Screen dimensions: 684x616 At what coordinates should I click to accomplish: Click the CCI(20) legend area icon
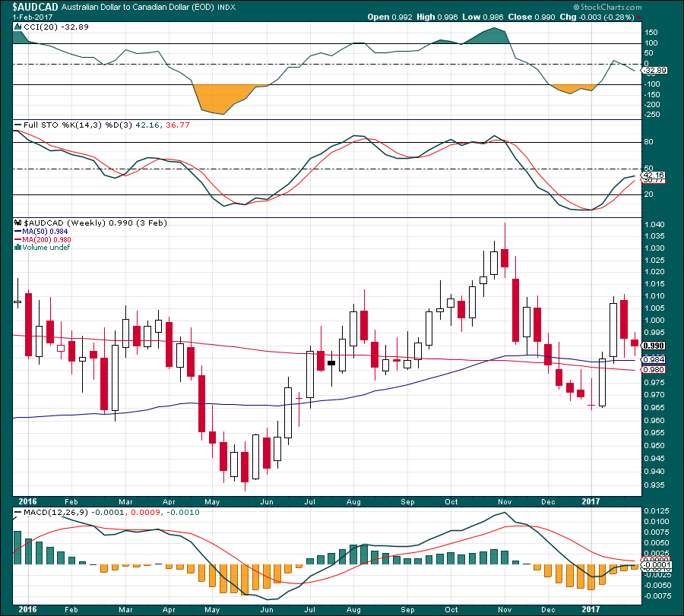[x=18, y=27]
